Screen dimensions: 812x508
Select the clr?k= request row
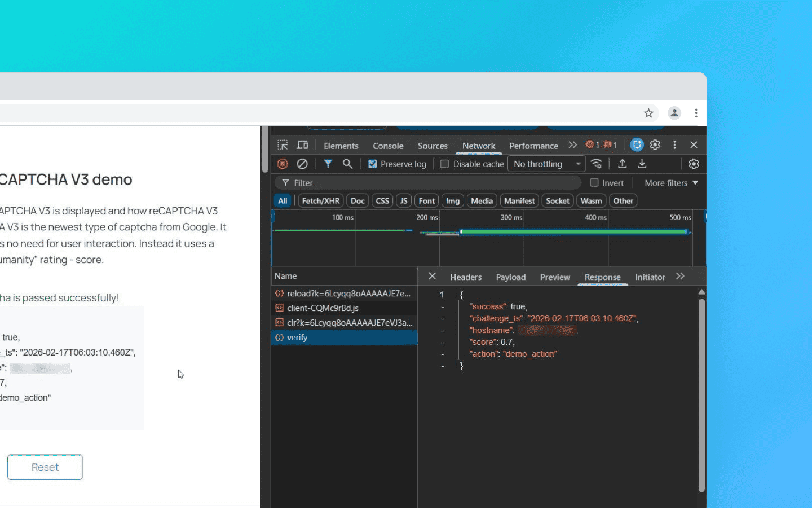tap(344, 323)
